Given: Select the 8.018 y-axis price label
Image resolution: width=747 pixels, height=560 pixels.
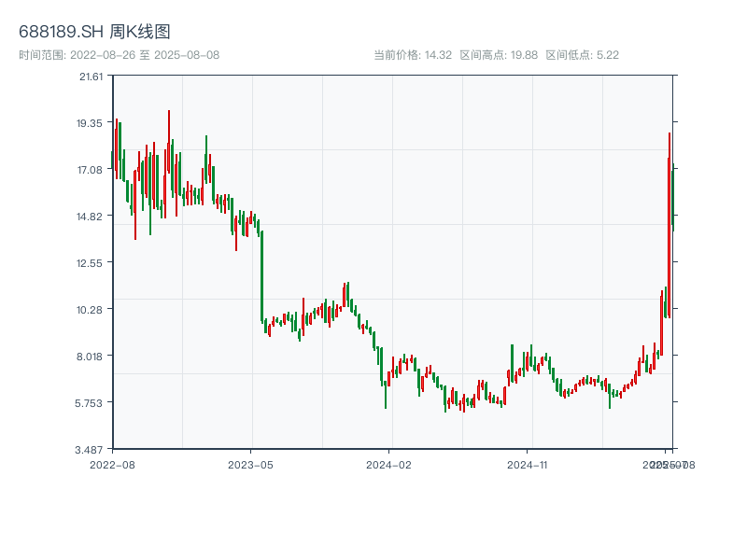Looking at the screenshot, I should (x=91, y=357).
